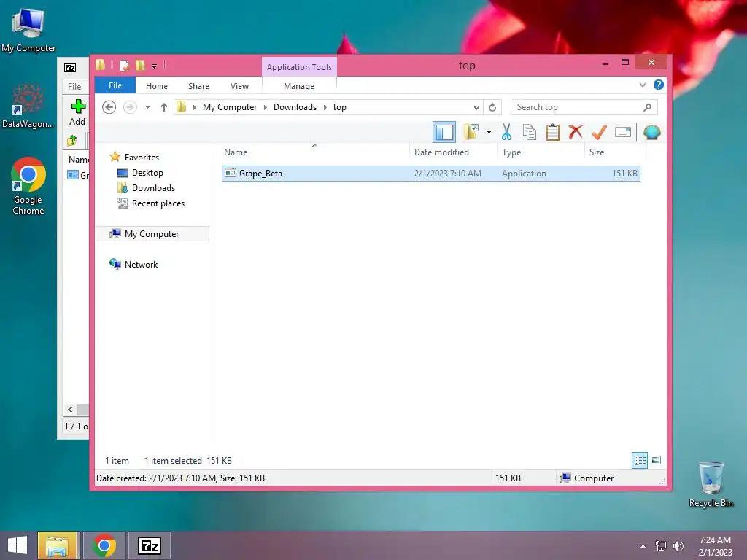The width and height of the screenshot is (747, 560).
Task: Open Recent places in navigation pane
Action: tap(158, 203)
